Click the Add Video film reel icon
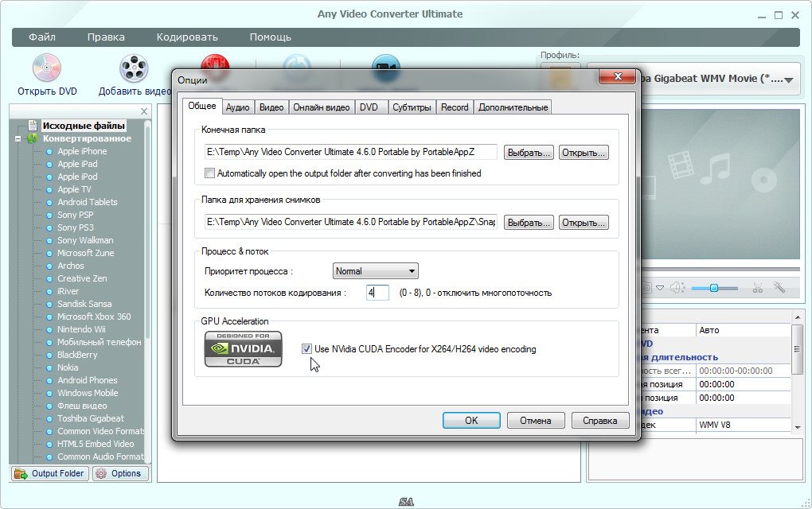The height and width of the screenshot is (509, 812). 134,68
